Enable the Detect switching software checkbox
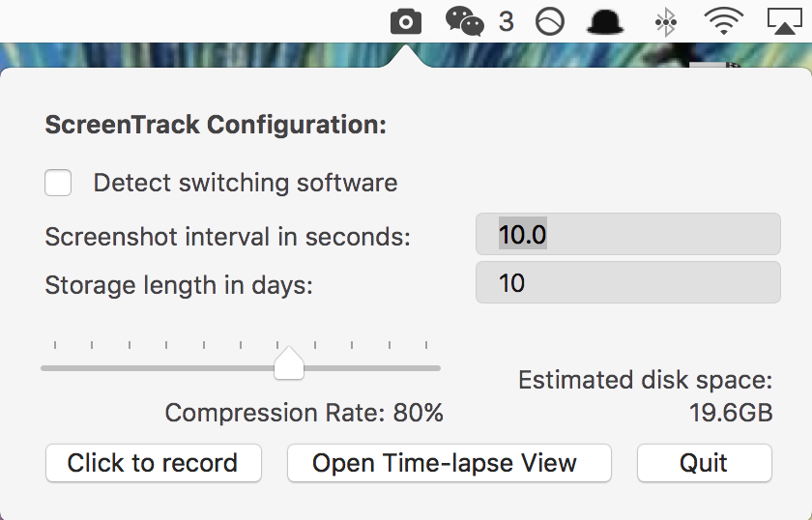Image resolution: width=812 pixels, height=520 pixels. tap(58, 183)
